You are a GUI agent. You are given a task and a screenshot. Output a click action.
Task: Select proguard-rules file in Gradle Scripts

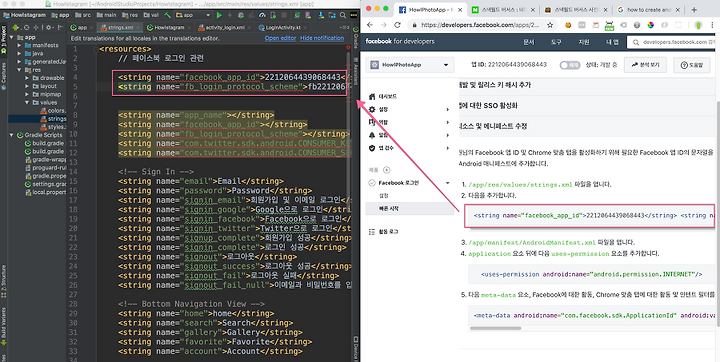tap(45, 168)
